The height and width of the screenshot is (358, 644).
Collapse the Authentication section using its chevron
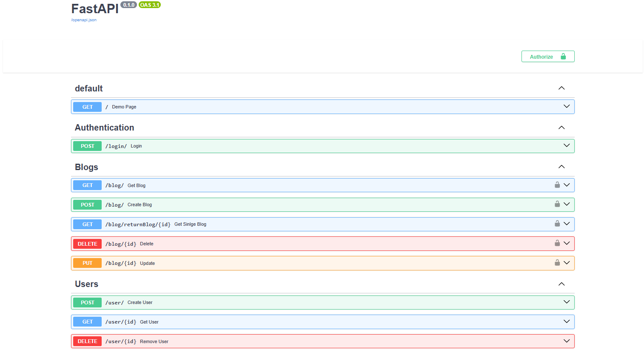coord(561,128)
